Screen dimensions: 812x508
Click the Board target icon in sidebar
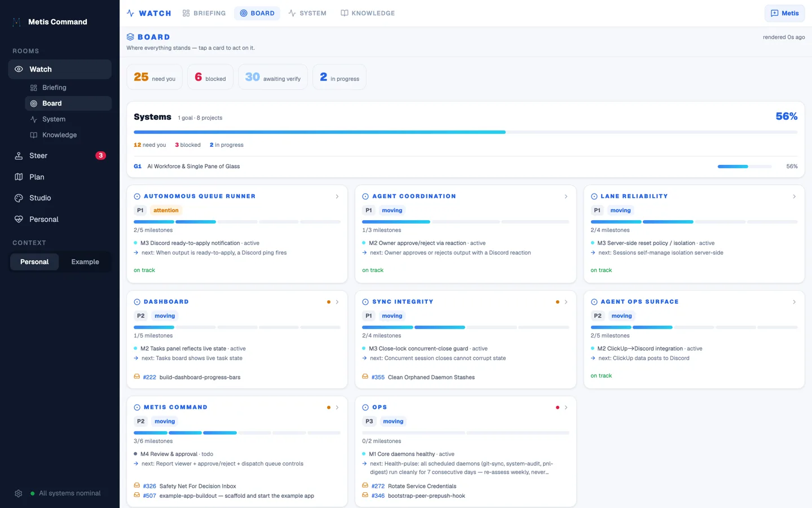[x=34, y=103]
